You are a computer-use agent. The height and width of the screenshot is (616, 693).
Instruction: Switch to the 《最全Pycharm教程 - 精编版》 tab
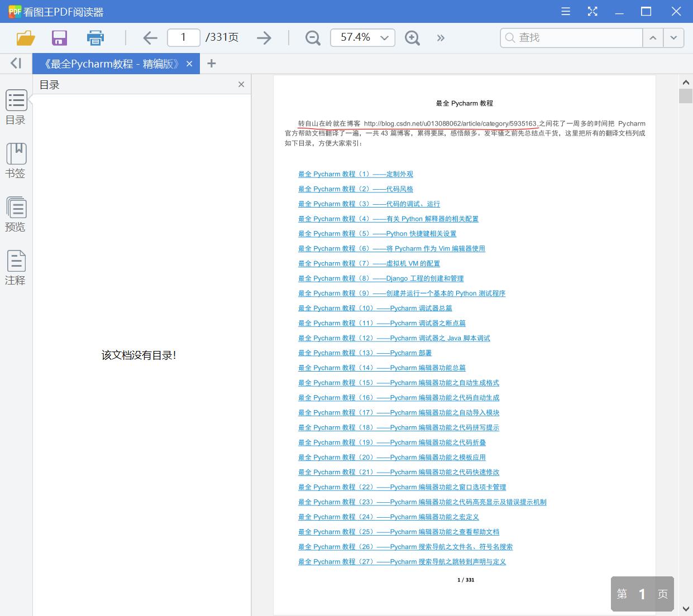111,64
